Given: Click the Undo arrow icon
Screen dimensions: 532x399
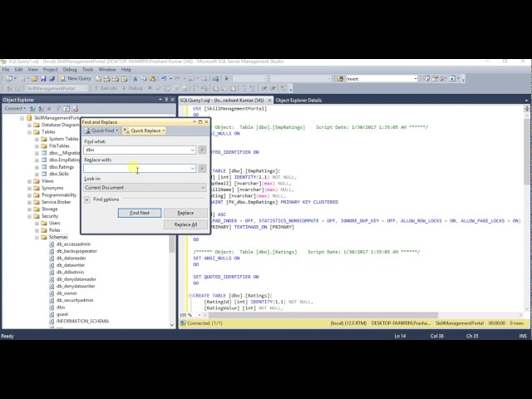Looking at the screenshot, I should [164, 79].
